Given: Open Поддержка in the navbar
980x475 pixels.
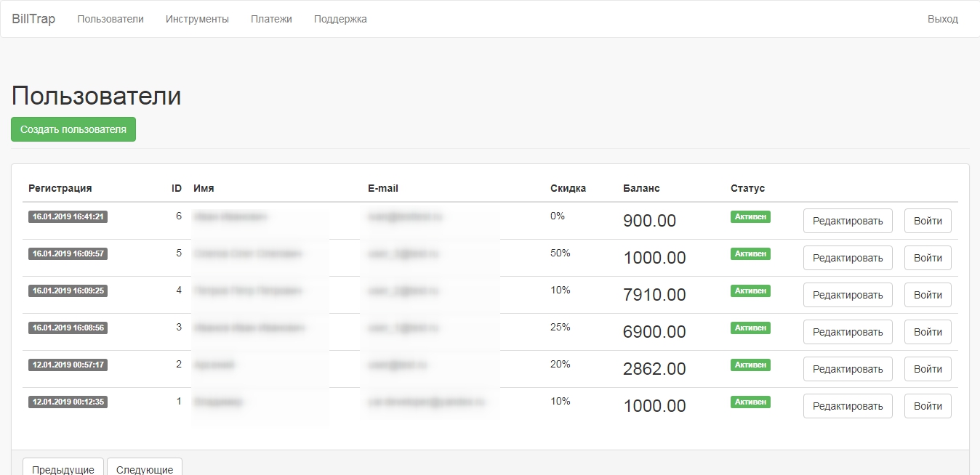Looking at the screenshot, I should (340, 19).
